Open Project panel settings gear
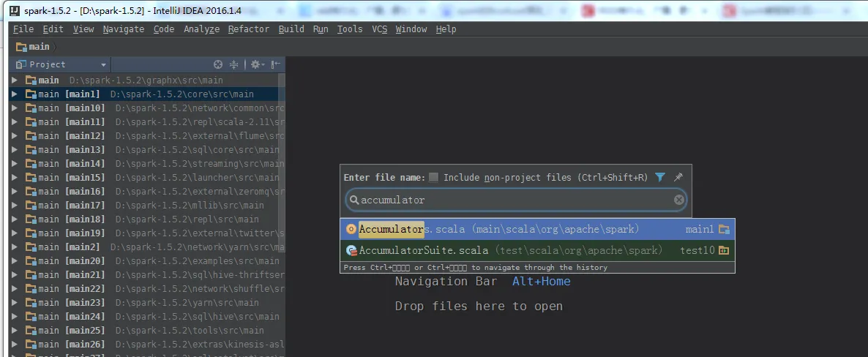 click(255, 64)
